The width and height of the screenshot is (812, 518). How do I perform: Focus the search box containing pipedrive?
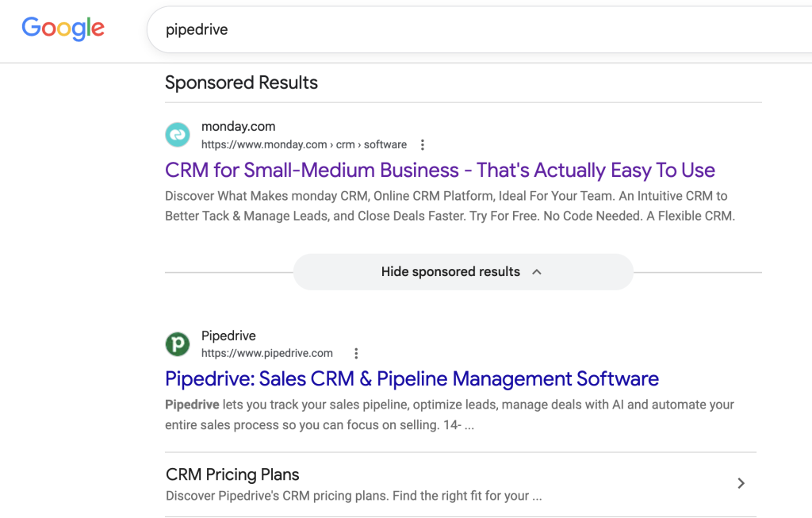pyautogui.click(x=480, y=29)
